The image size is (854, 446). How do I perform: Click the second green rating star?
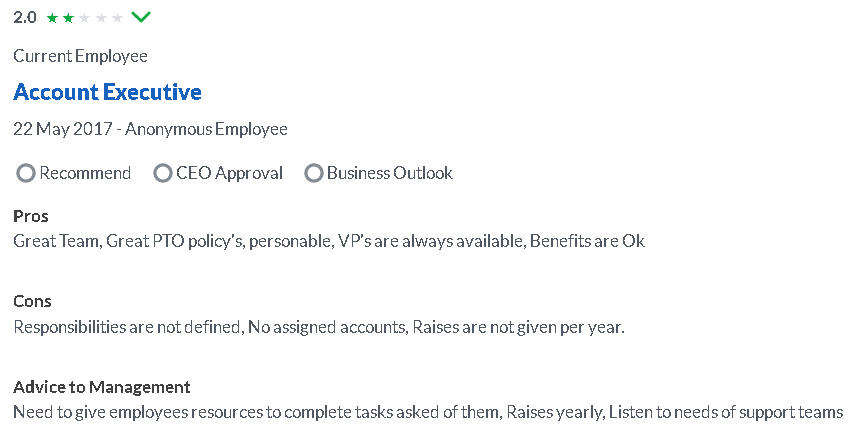pyautogui.click(x=69, y=18)
